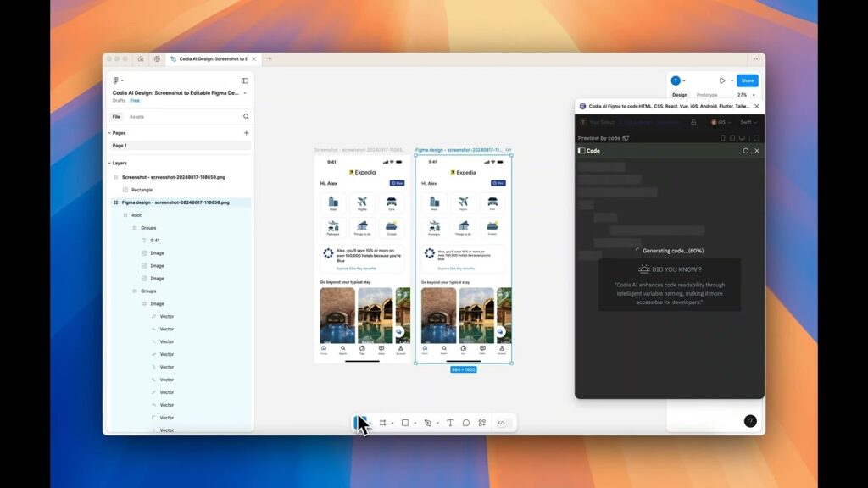Image resolution: width=868 pixels, height=488 pixels.
Task: Select the Text tool
Action: pos(450,423)
